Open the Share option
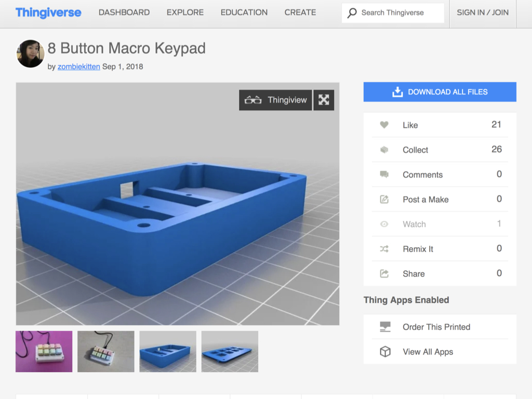The width and height of the screenshot is (532, 399). coord(440,273)
